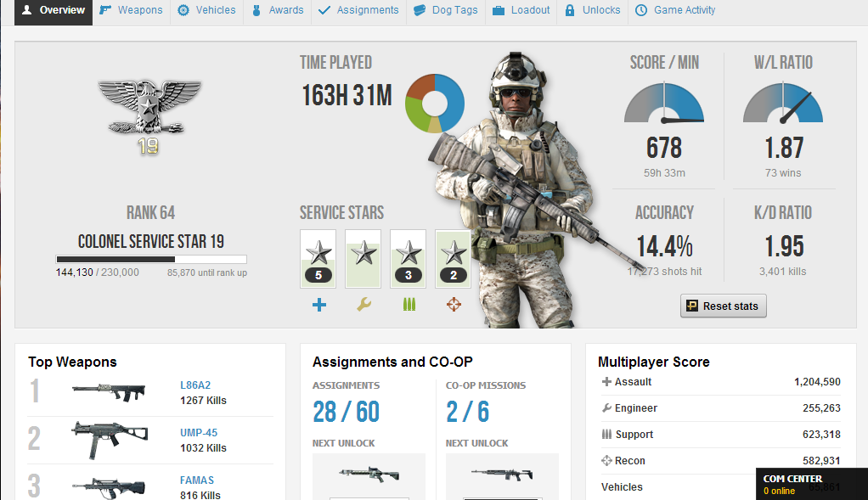
Task: Click the Recon service star with 2
Action: (x=453, y=259)
